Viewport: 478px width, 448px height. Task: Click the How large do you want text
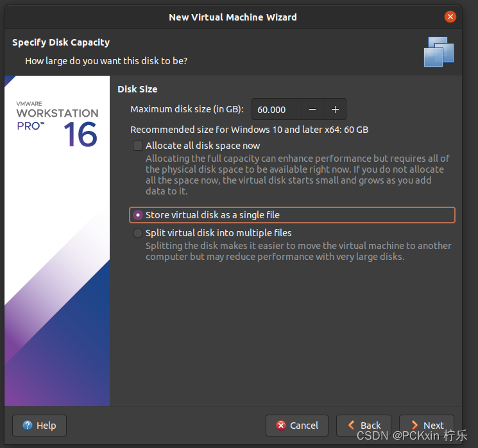tap(106, 61)
